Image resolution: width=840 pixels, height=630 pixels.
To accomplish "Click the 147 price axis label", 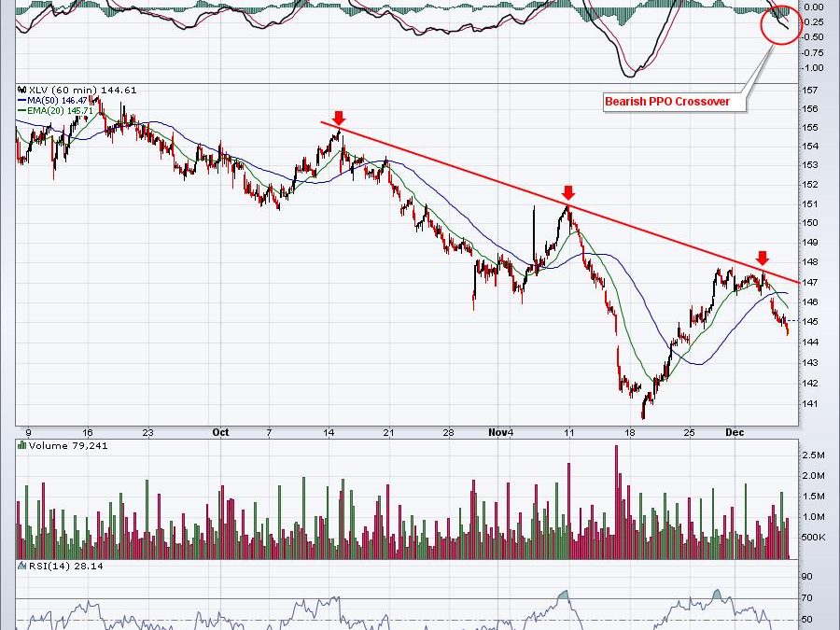I will coord(810,282).
